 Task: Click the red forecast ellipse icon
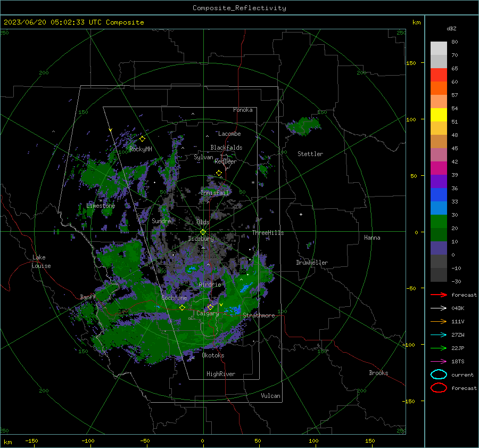pyautogui.click(x=439, y=388)
